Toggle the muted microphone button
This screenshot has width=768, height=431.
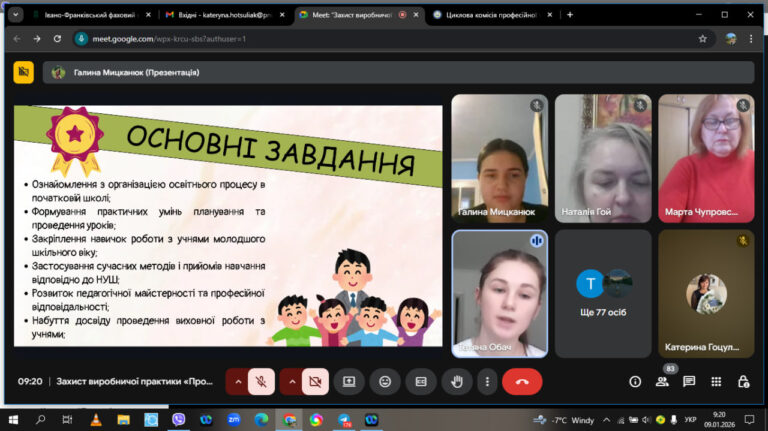tap(262, 382)
